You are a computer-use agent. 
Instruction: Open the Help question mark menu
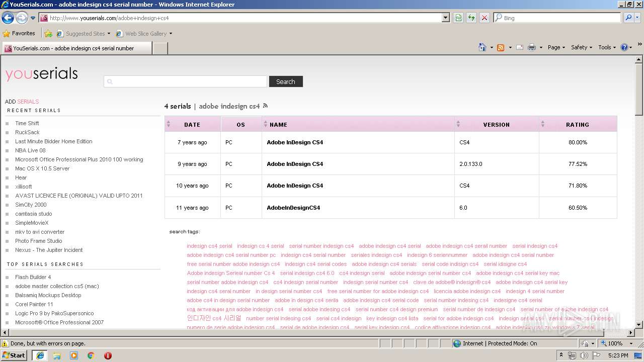pyautogui.click(x=626, y=47)
